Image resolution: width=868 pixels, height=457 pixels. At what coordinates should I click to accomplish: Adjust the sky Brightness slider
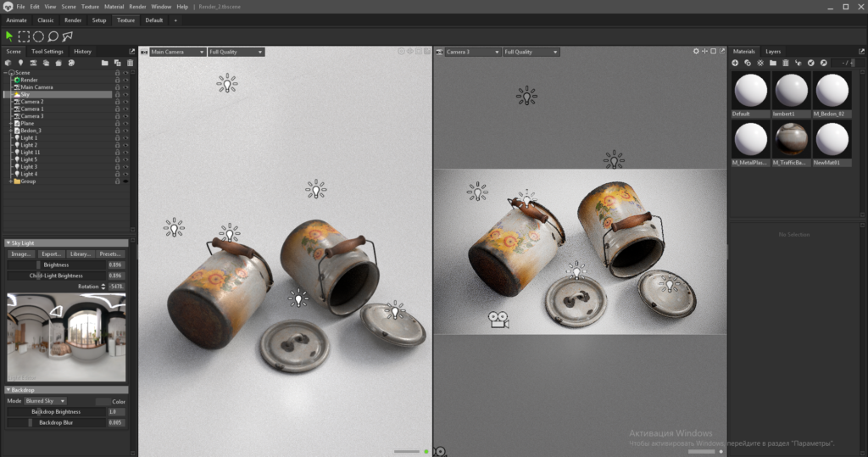pyautogui.click(x=57, y=265)
